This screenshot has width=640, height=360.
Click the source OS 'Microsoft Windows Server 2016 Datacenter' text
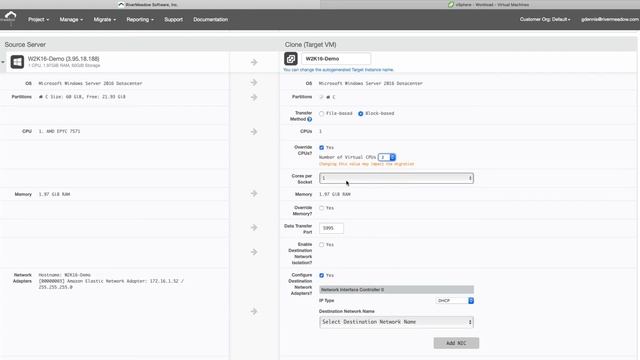pos(90,83)
